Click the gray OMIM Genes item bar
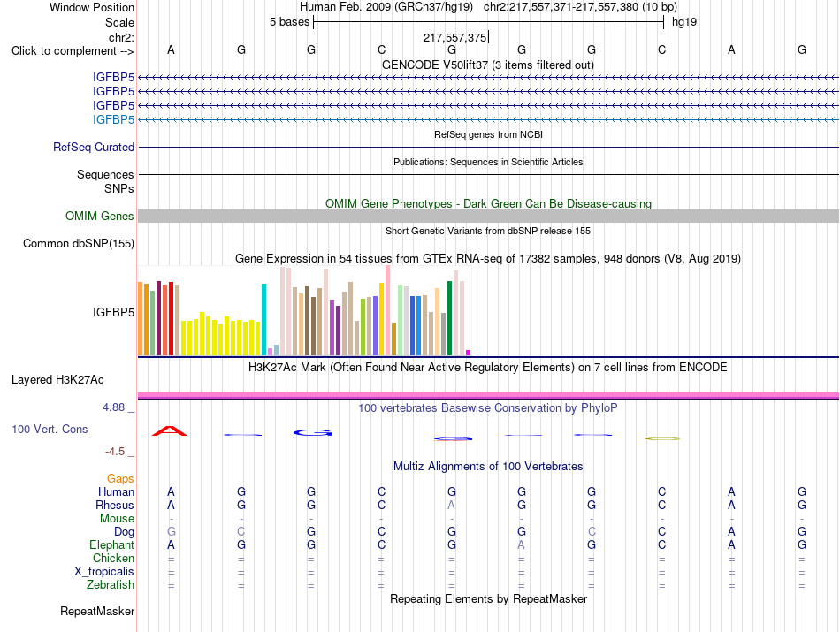The image size is (840, 632). coord(488,217)
